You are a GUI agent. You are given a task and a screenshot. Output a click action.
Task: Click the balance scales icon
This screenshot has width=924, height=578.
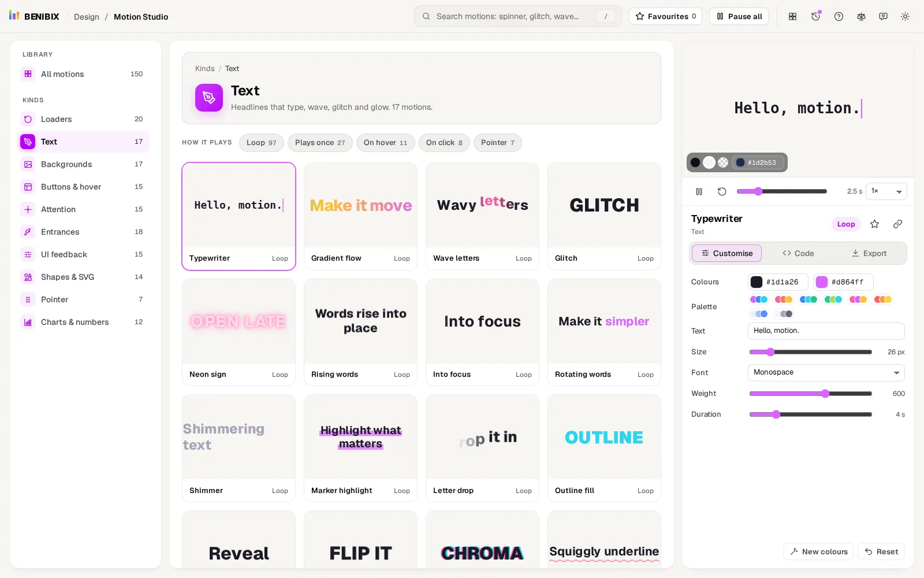coord(861,17)
